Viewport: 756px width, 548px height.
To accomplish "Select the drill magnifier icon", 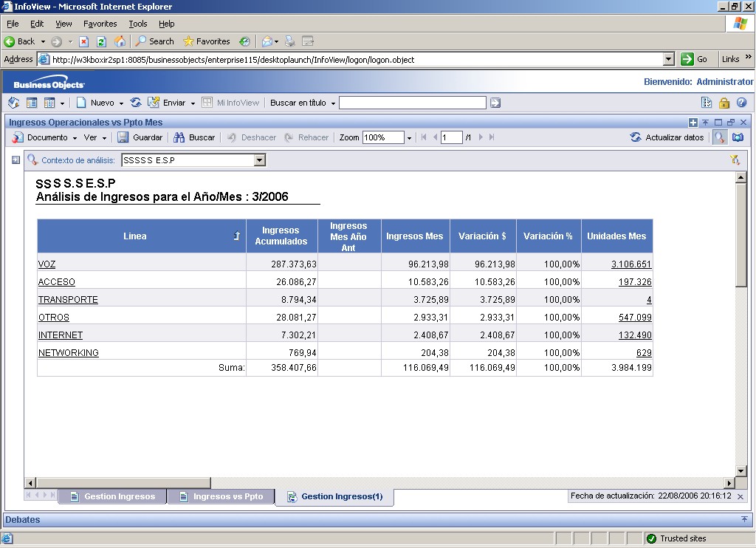I will coord(719,137).
